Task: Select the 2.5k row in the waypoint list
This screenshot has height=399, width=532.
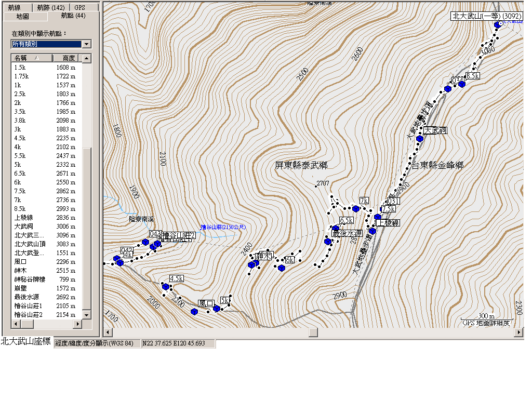Action: coord(46,94)
